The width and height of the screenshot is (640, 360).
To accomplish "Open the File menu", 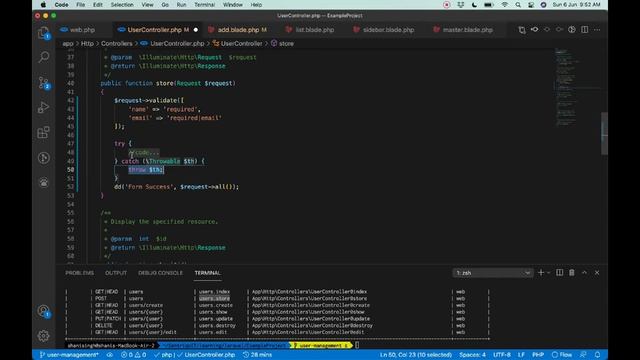I will 80,5.
